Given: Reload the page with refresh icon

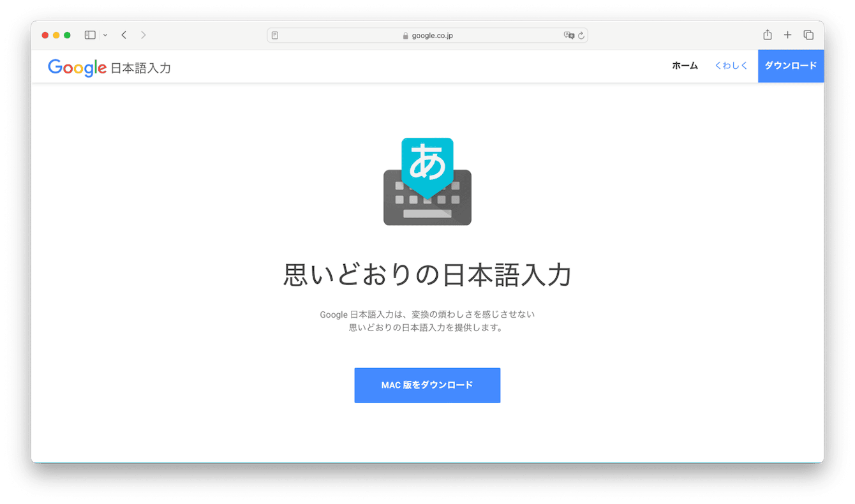Looking at the screenshot, I should [x=581, y=36].
